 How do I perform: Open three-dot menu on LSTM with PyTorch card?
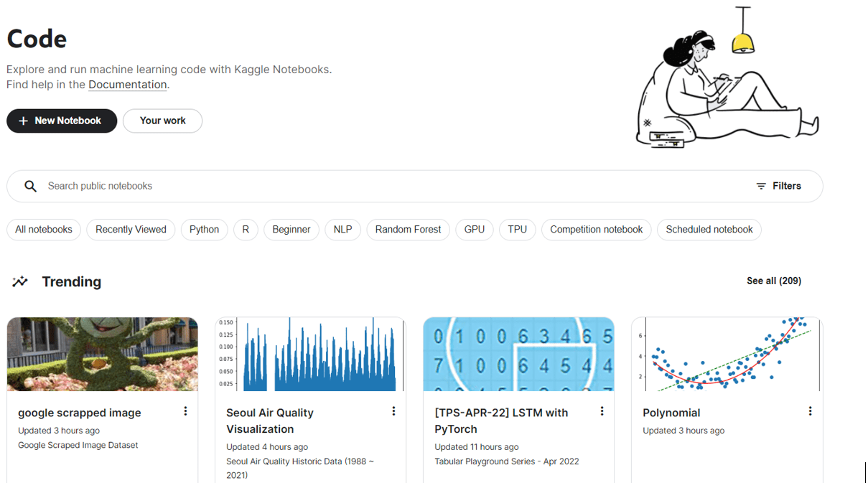point(602,411)
